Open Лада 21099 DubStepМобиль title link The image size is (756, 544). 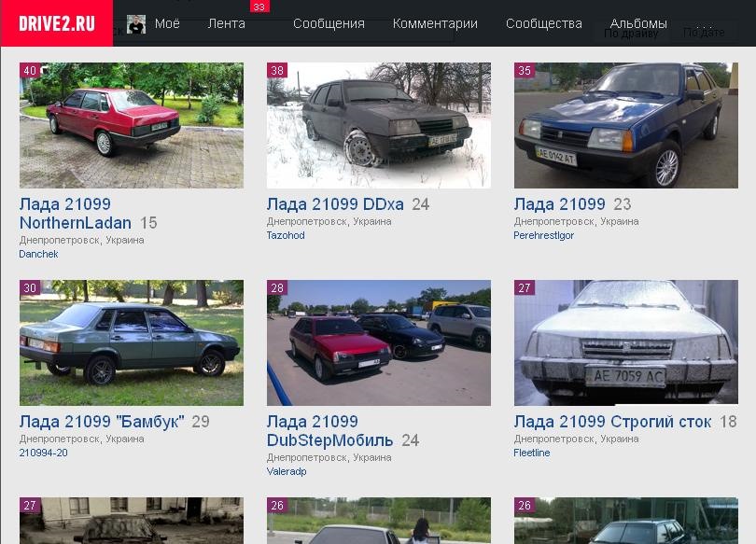point(329,431)
